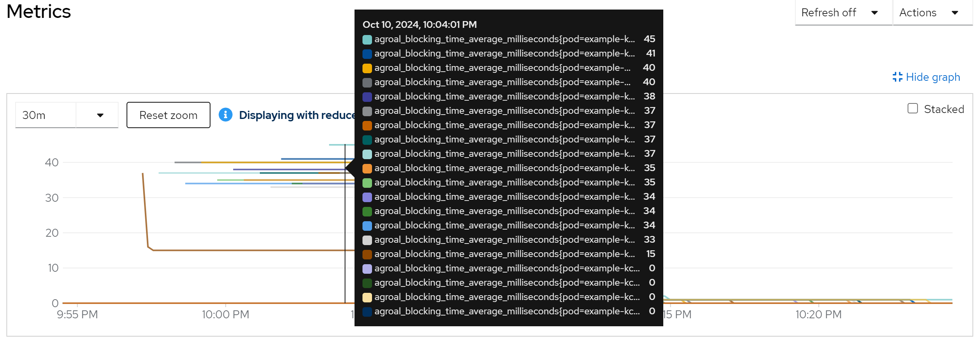980x337 pixels.
Task: Click the dark blue swatch for value 41
Action: point(367,54)
